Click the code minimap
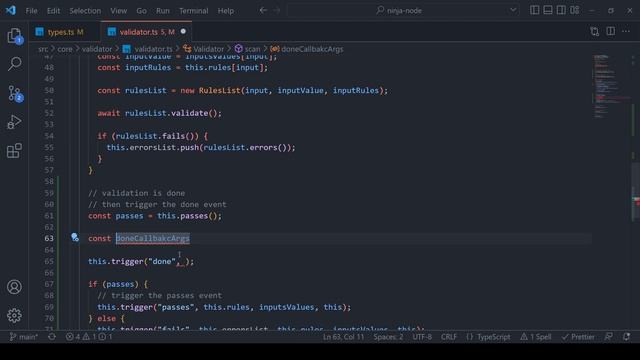Image resolution: width=640 pixels, height=360 pixels. pos(611,86)
